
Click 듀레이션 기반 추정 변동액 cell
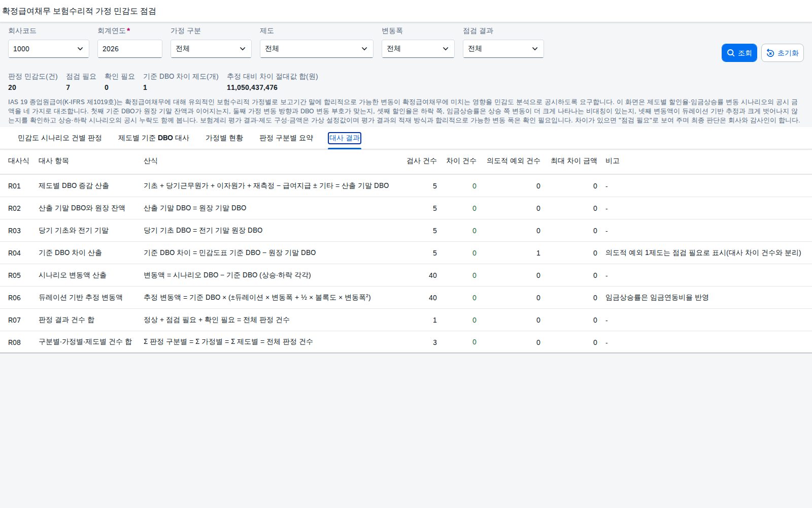81,298
